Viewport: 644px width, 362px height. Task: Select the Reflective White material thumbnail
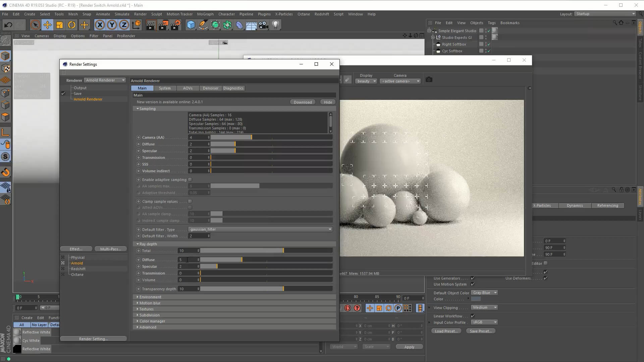click(x=17, y=332)
